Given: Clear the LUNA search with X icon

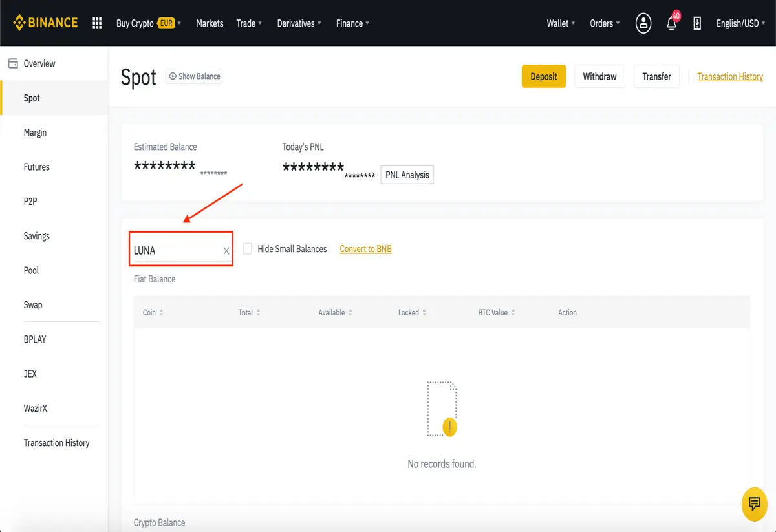Looking at the screenshot, I should [226, 251].
